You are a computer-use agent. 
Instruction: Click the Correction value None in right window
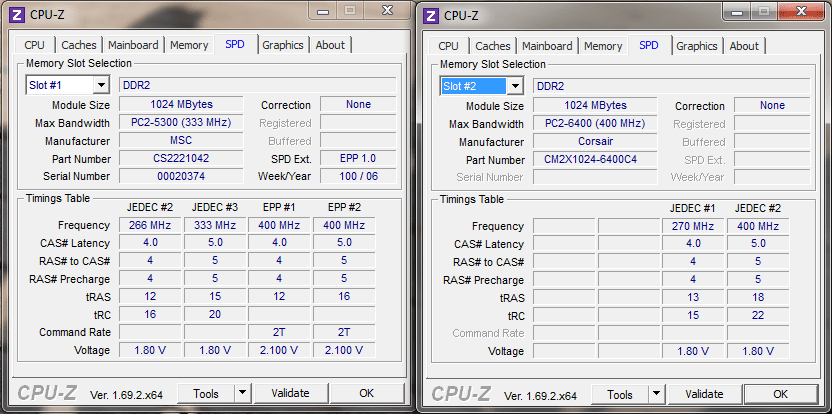[772, 106]
